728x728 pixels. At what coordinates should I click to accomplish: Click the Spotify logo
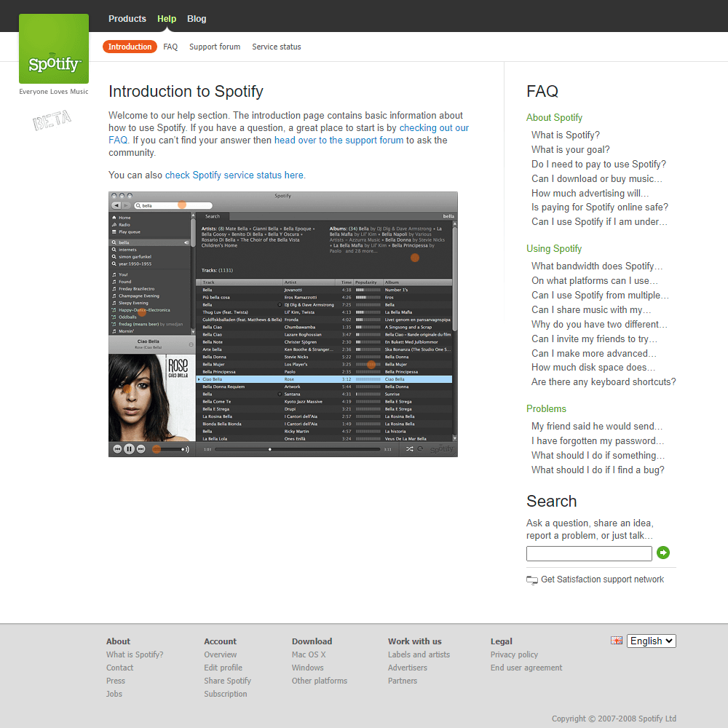pyautogui.click(x=54, y=49)
